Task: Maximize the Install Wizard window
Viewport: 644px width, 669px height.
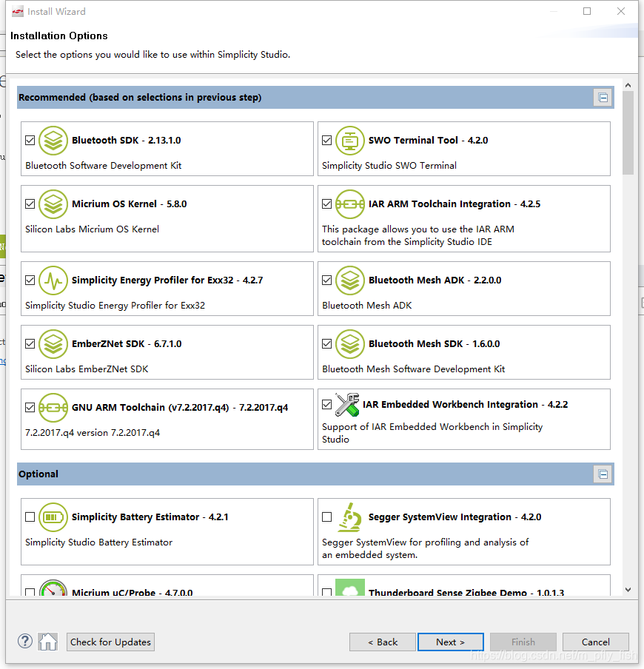Action: [587, 11]
